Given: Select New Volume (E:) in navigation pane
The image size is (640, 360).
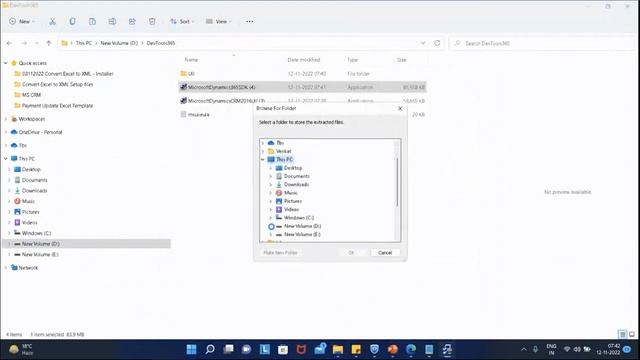Looking at the screenshot, I should pyautogui.click(x=40, y=254).
